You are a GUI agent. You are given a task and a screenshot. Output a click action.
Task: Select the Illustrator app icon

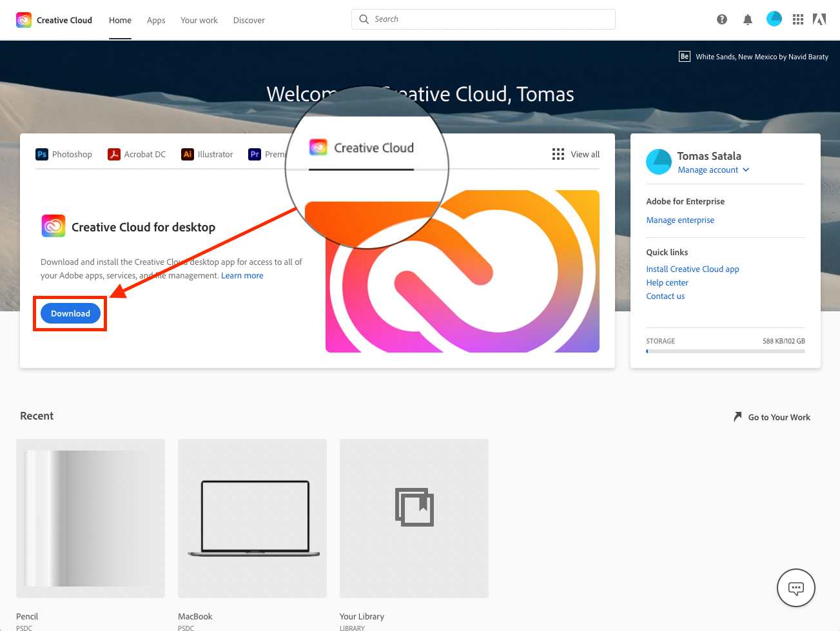pos(188,154)
